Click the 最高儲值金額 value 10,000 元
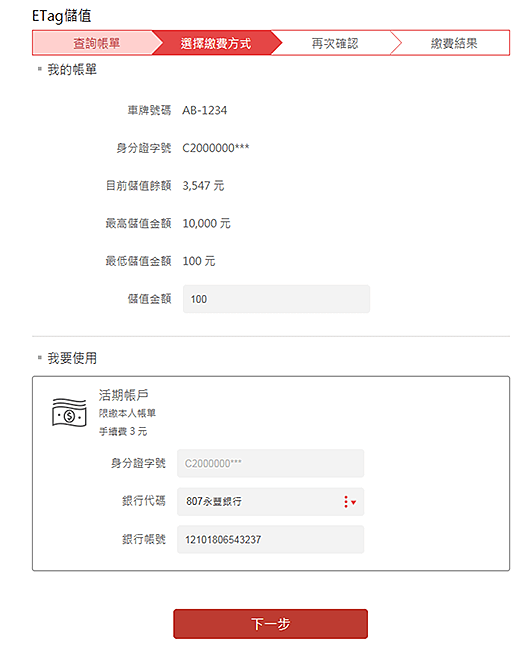This screenshot has width=520, height=653. 207,224
